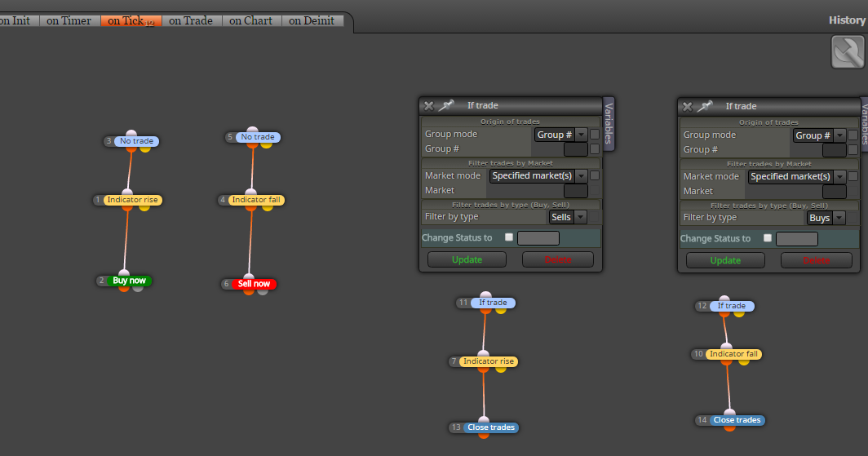Focus Change Status to field, right panel
Viewport: 868px width, 456px height.
pos(796,238)
